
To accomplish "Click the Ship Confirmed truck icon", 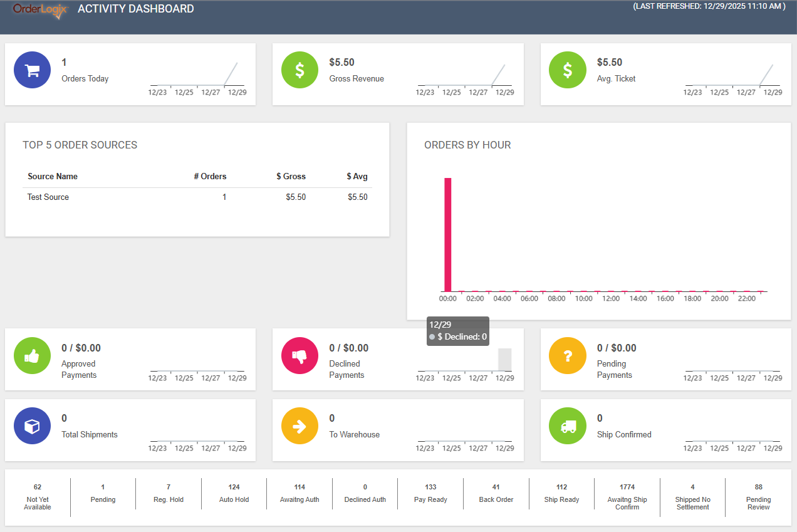I will tap(567, 426).
